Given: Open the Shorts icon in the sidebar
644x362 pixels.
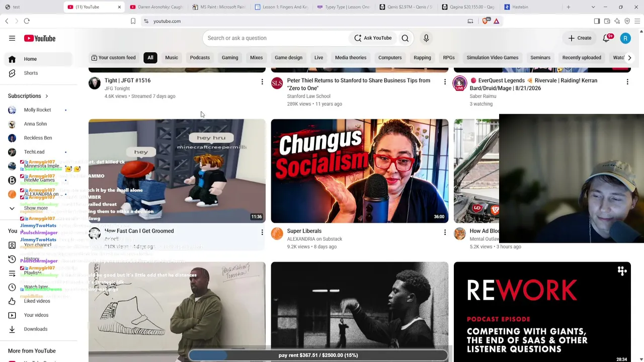Looking at the screenshot, I should click(12, 73).
